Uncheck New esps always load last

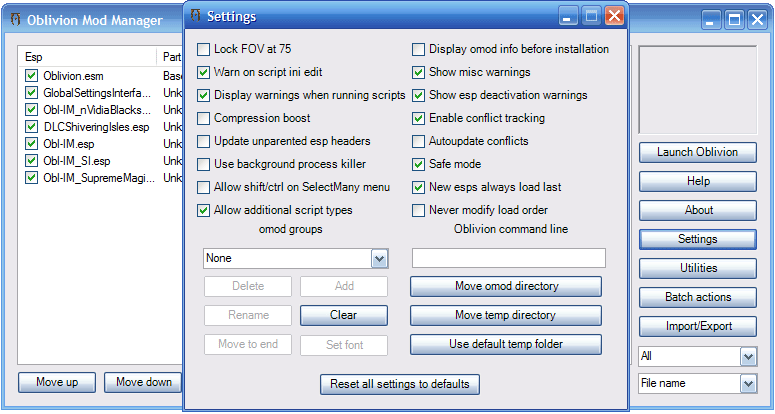(418, 188)
